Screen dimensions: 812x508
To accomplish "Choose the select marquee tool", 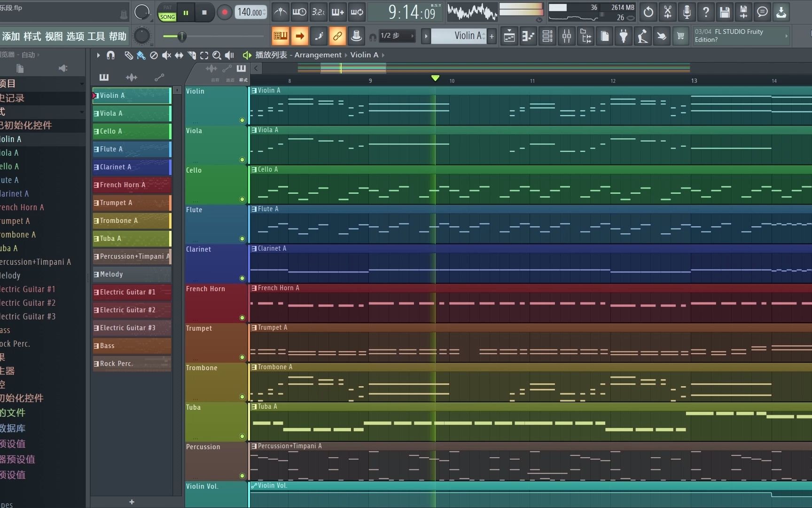I will pyautogui.click(x=204, y=55).
